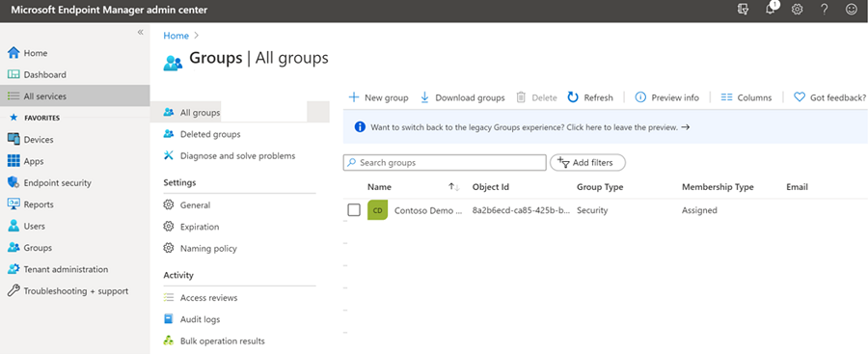Click New group button

378,97
